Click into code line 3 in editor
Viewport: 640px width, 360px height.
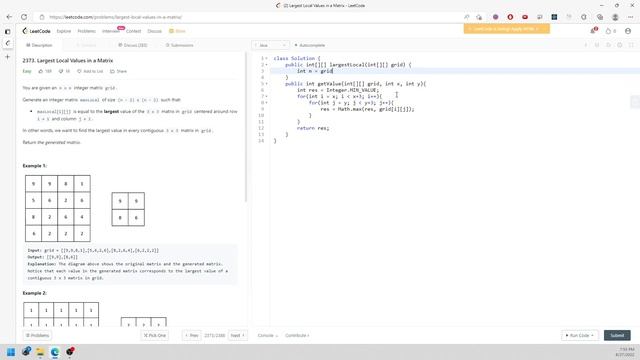pos(454,71)
